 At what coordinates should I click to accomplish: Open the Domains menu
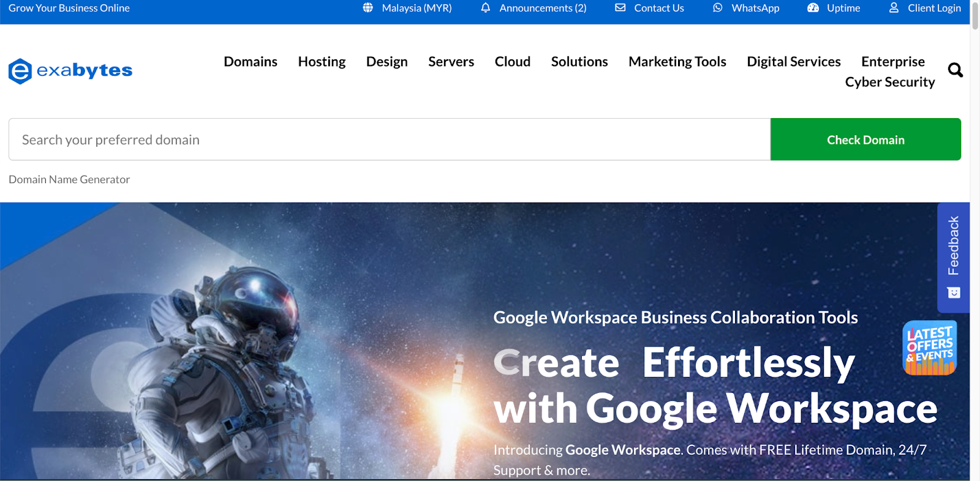click(x=251, y=62)
